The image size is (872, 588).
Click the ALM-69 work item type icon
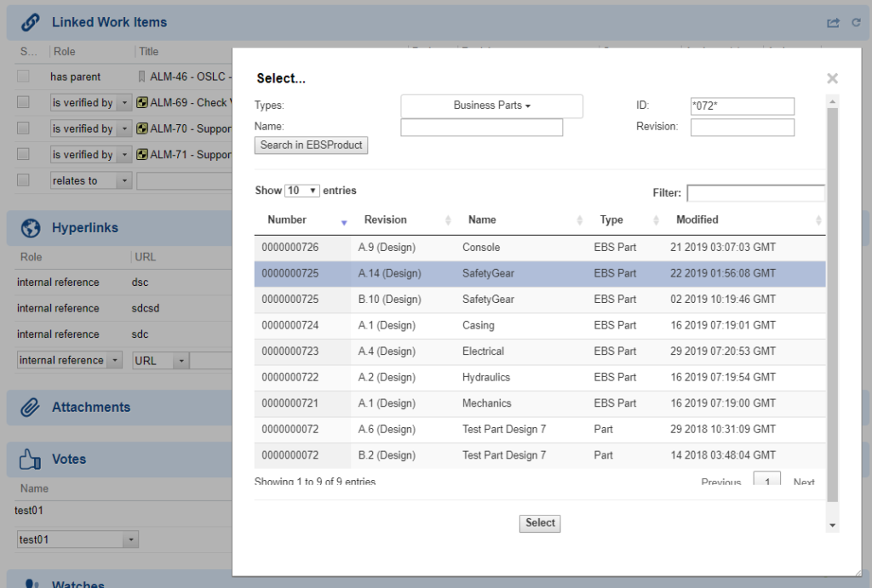(142, 102)
